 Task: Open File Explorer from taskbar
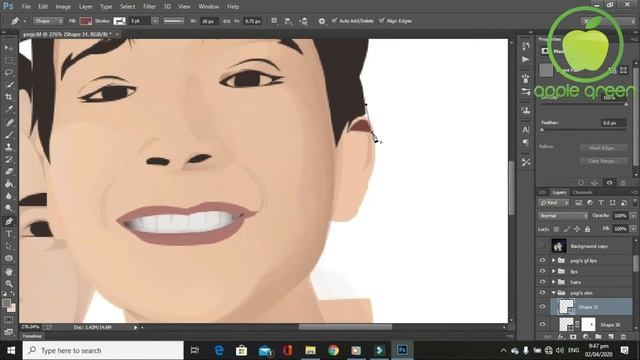click(x=311, y=350)
